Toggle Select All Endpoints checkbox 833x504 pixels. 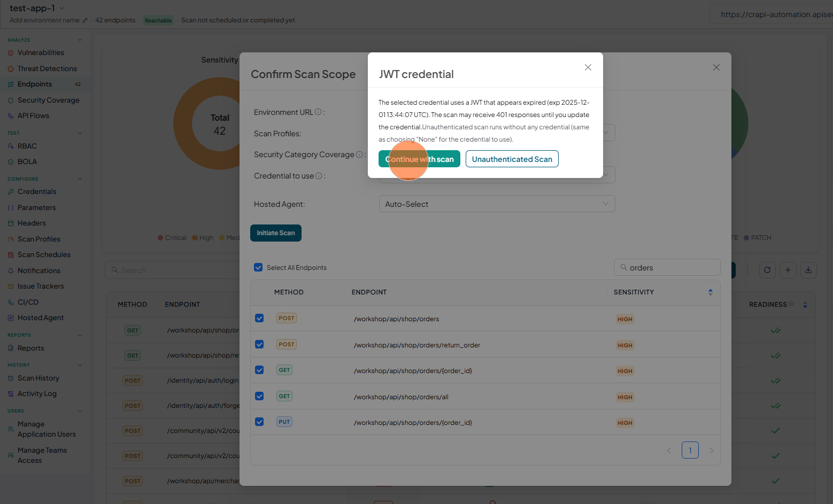point(258,267)
